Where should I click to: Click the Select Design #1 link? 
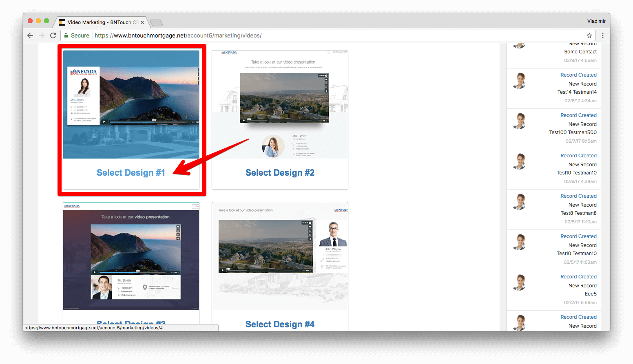coord(131,173)
